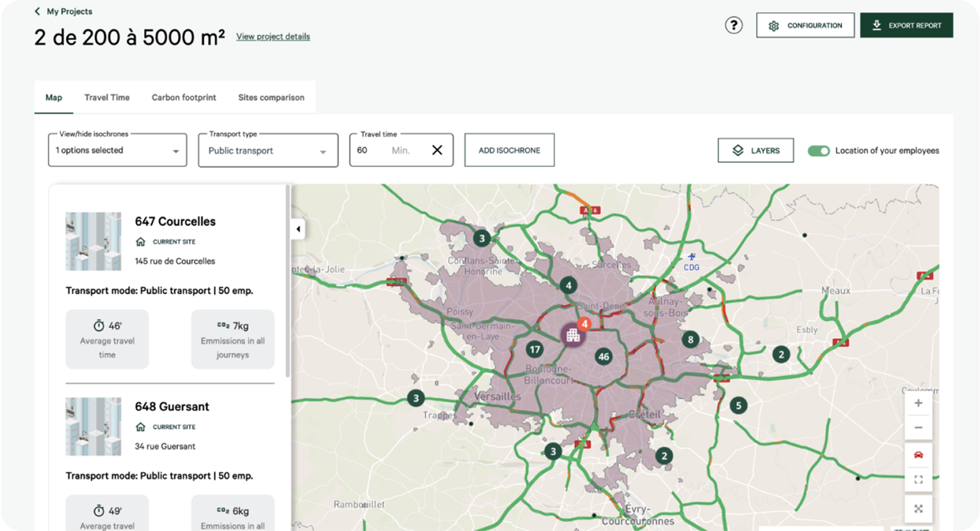Click the expand arrows icon on map

click(x=918, y=509)
